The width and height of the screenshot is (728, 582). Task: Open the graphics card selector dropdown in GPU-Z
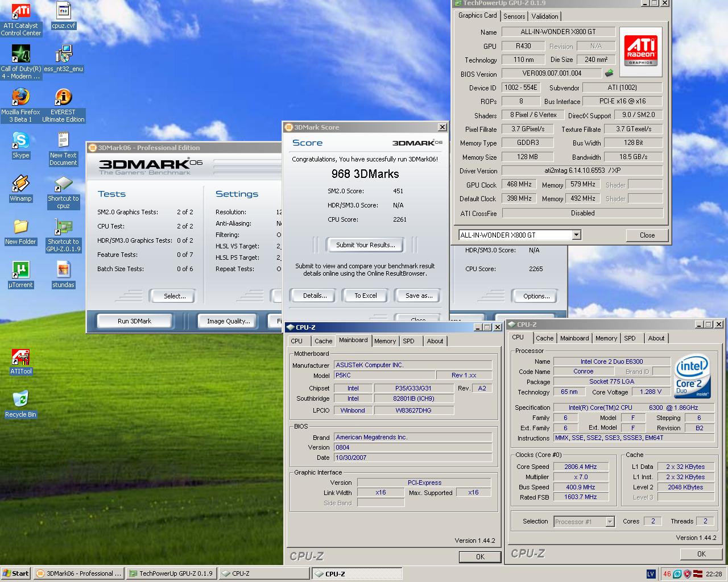click(576, 235)
